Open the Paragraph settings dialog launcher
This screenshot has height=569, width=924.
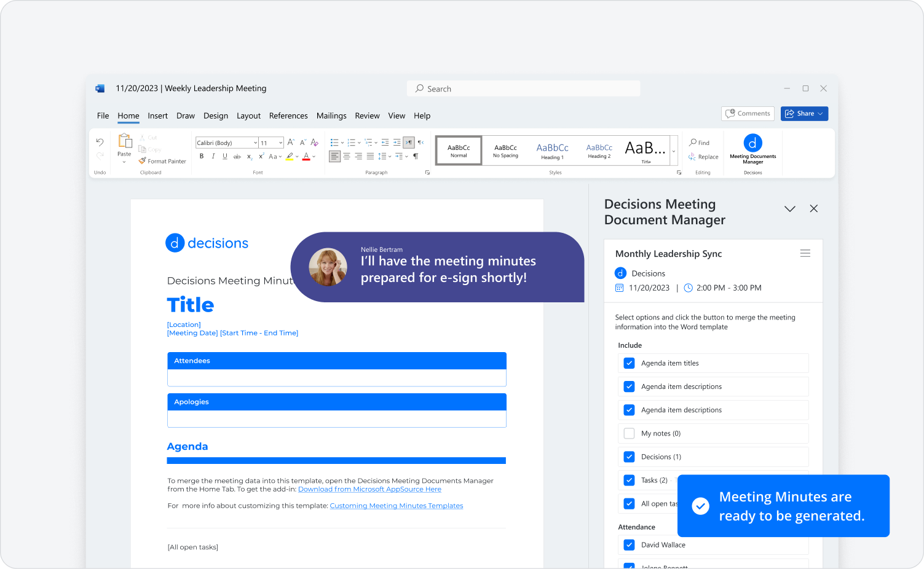[x=427, y=173]
